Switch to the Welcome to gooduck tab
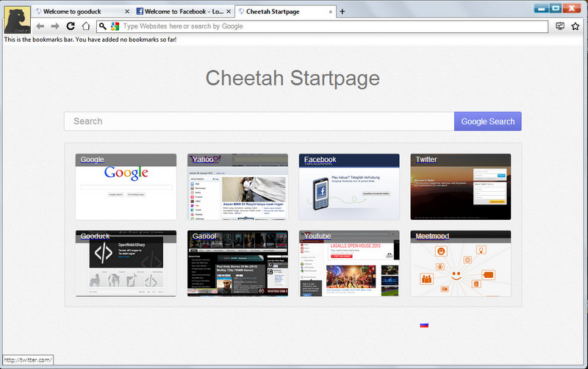 82,12
